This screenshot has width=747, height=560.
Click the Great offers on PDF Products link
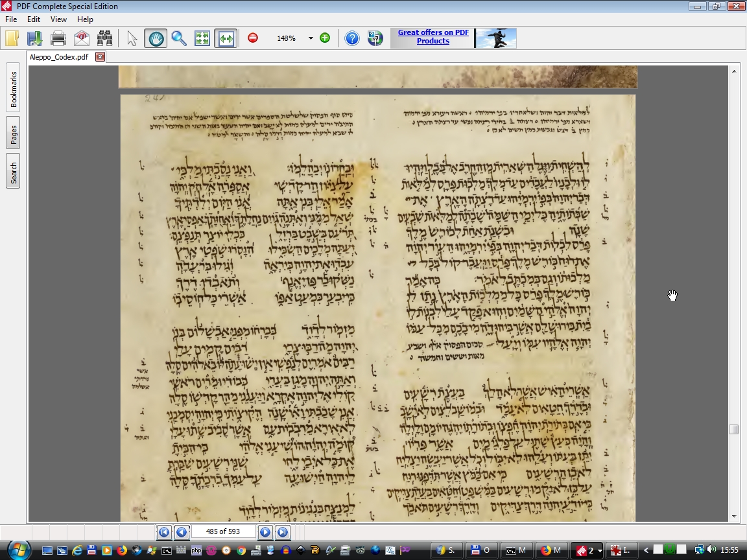click(433, 37)
